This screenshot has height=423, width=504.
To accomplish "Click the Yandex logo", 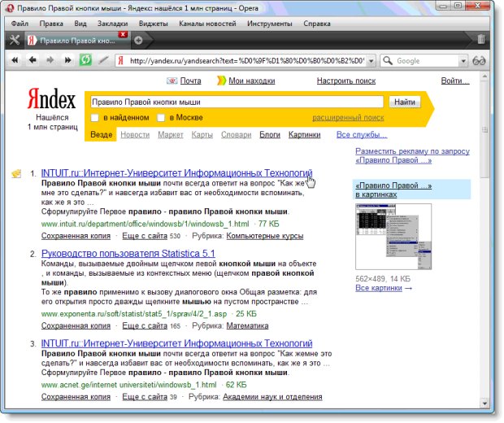I will pyautogui.click(x=52, y=98).
